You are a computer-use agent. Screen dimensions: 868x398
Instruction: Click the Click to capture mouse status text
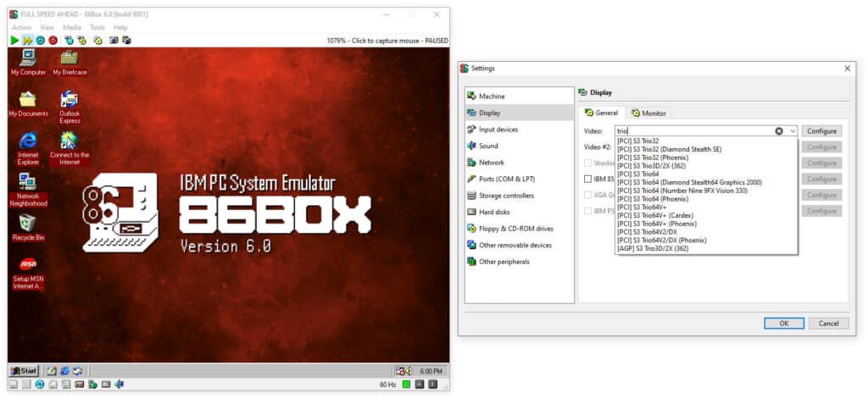387,41
